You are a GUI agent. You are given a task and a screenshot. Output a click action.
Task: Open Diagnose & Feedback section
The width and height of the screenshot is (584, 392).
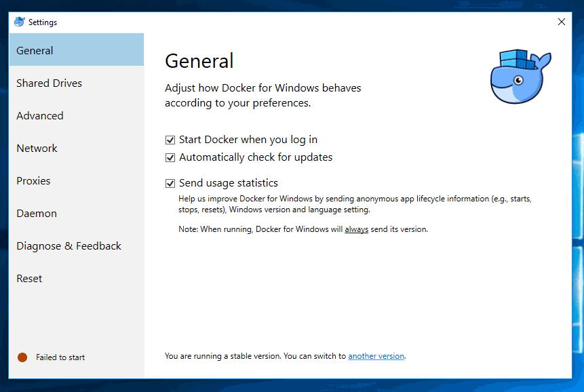[x=77, y=246]
